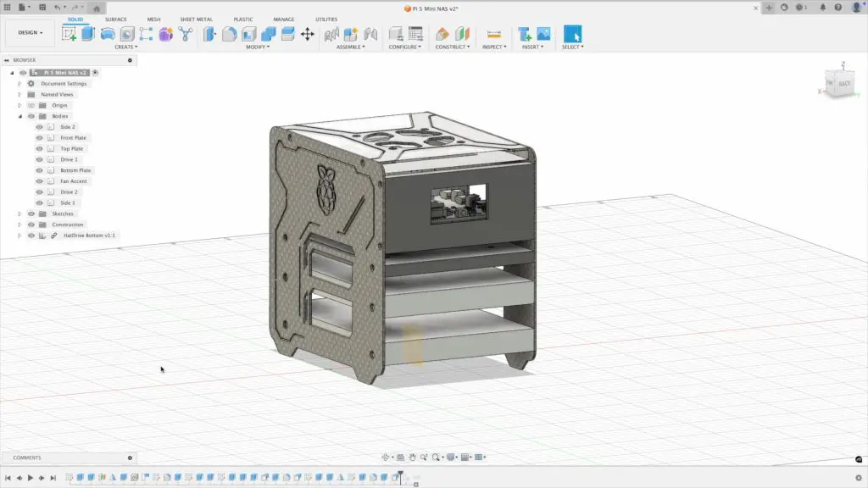Click the Display Settings grid control
This screenshot has width=868, height=488.
(465, 457)
